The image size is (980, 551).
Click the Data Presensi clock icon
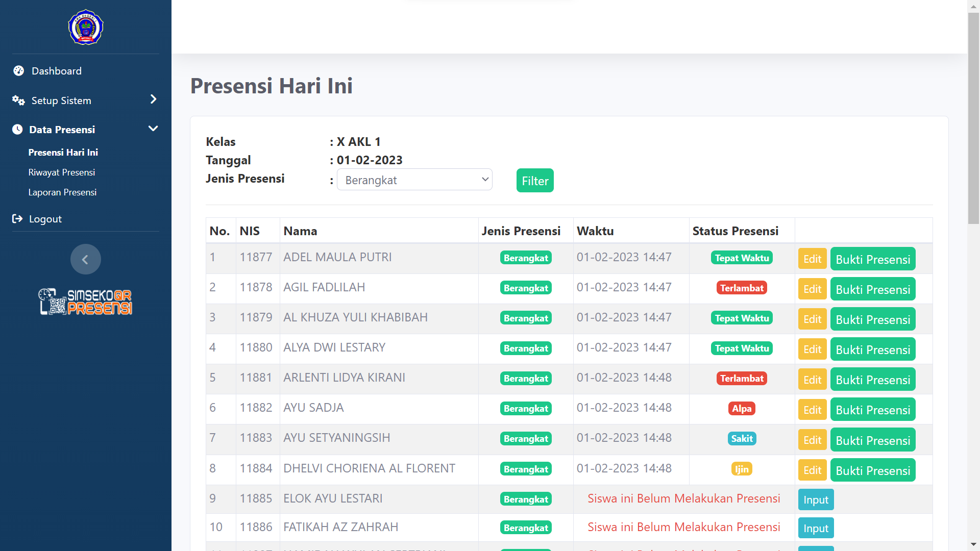tap(17, 130)
